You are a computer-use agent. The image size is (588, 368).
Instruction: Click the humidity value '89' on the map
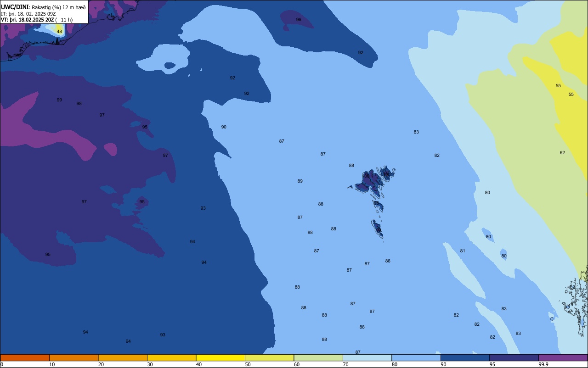point(300,181)
